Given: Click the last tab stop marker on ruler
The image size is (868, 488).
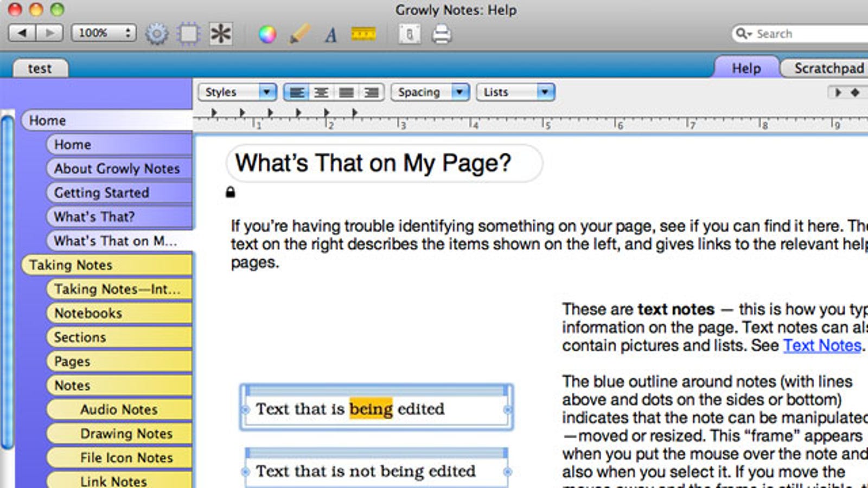Looking at the screenshot, I should (x=354, y=113).
